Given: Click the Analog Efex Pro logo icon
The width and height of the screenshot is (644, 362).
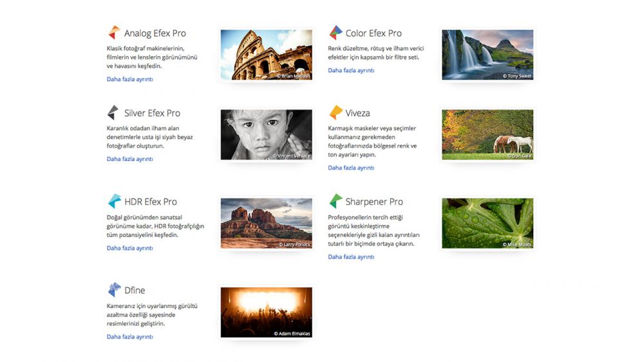Looking at the screenshot, I should 114,33.
